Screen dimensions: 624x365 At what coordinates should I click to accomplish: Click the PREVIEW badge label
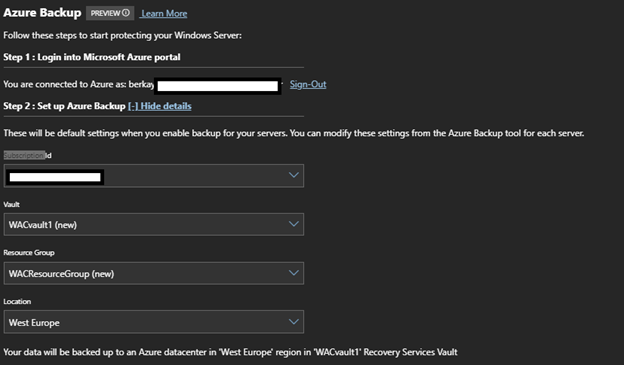coord(105,13)
